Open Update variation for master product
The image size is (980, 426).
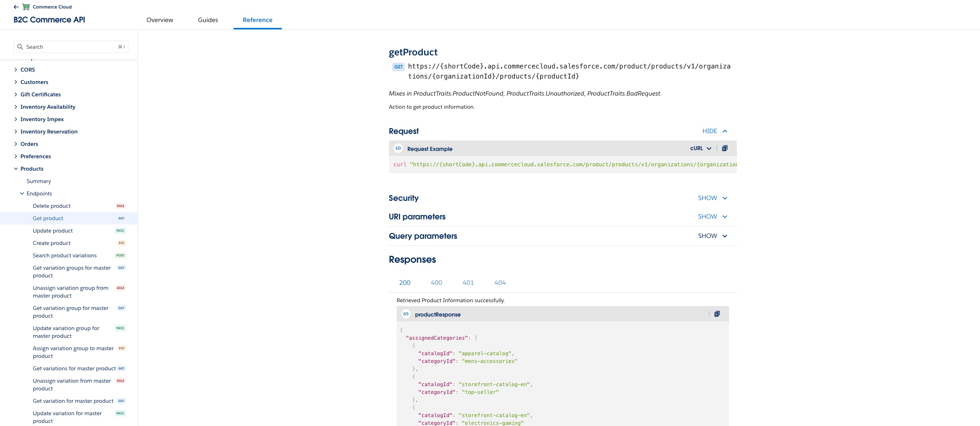click(67, 417)
